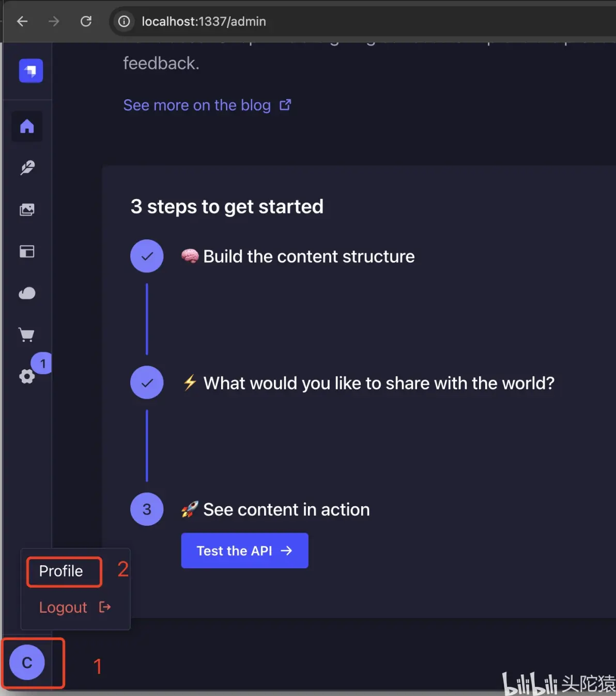Click Build the content structure step
The height and width of the screenshot is (696, 616).
309,256
